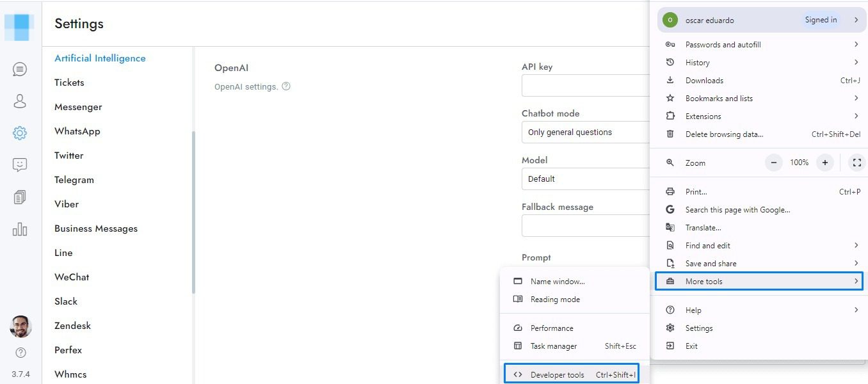Open the Chatbot mode dropdown
Viewport: 868px width, 384px height.
pos(585,132)
